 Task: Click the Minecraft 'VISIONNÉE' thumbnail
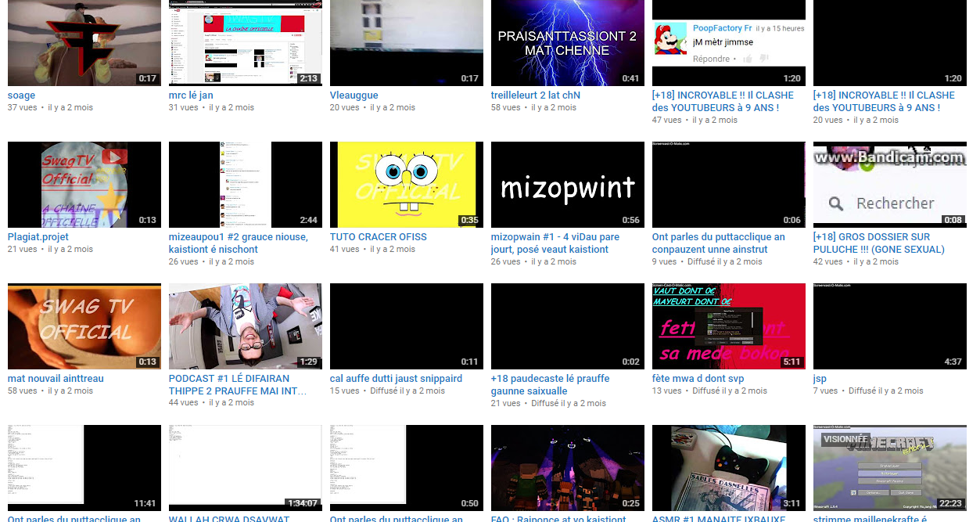pyautogui.click(x=889, y=468)
